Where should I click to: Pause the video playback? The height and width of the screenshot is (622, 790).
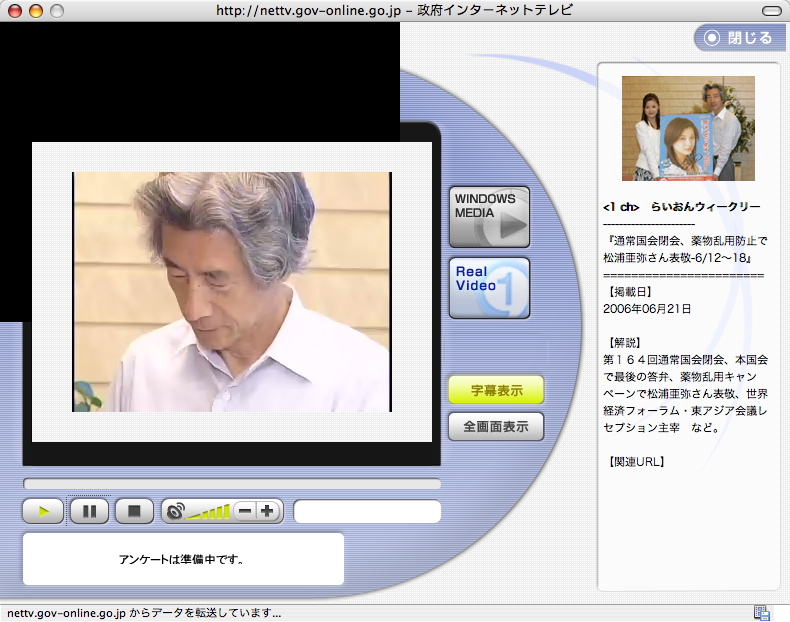pyautogui.click(x=89, y=512)
